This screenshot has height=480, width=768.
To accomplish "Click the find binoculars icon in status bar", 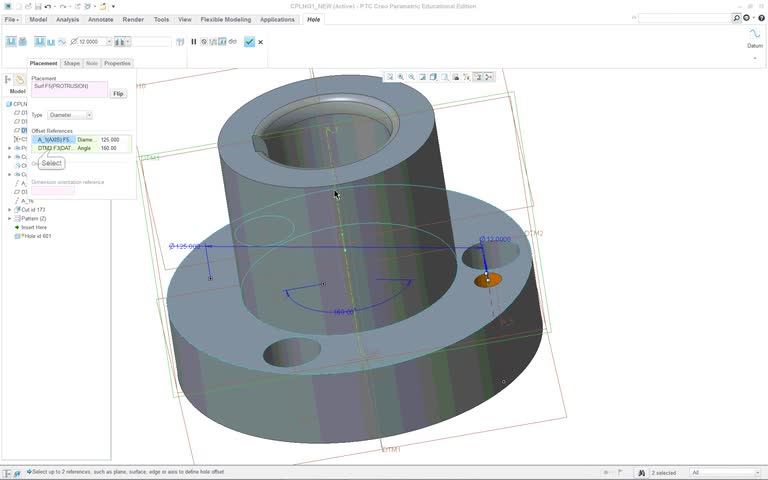I will point(641,473).
